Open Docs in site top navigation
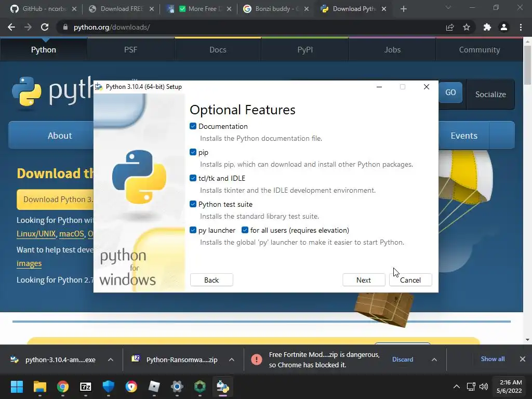The height and width of the screenshot is (399, 532). (218, 49)
